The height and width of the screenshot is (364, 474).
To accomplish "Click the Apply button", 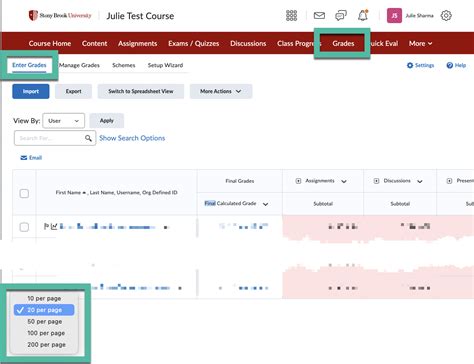I will (107, 121).
